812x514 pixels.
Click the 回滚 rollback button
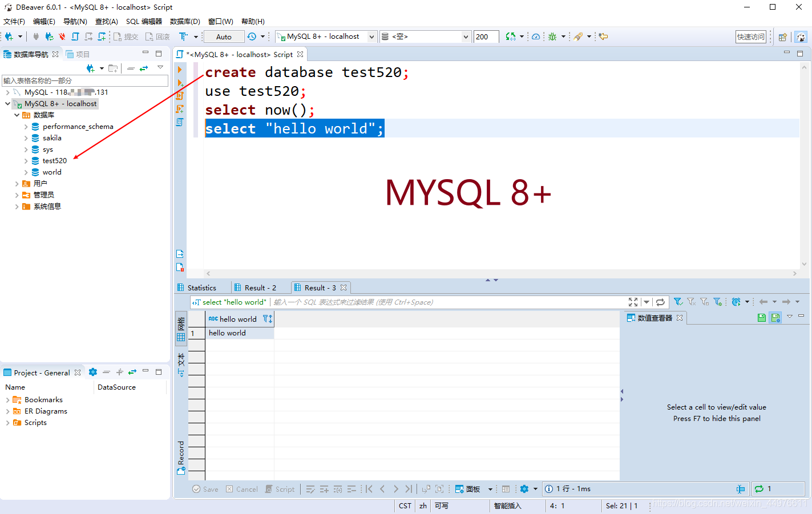pyautogui.click(x=157, y=37)
